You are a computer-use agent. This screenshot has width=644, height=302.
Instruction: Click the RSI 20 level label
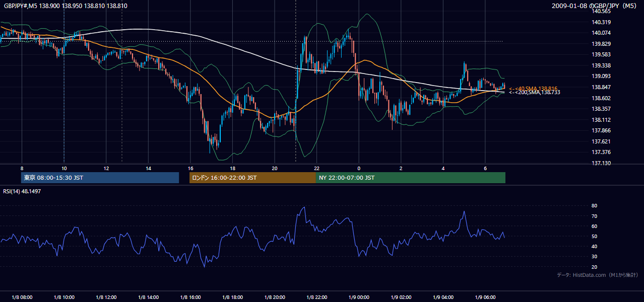coord(595,267)
